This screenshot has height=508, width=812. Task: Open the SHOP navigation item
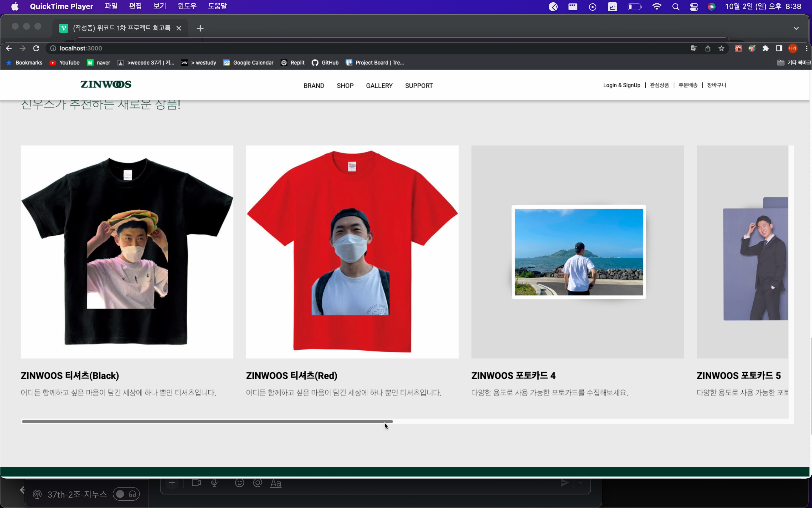point(345,86)
